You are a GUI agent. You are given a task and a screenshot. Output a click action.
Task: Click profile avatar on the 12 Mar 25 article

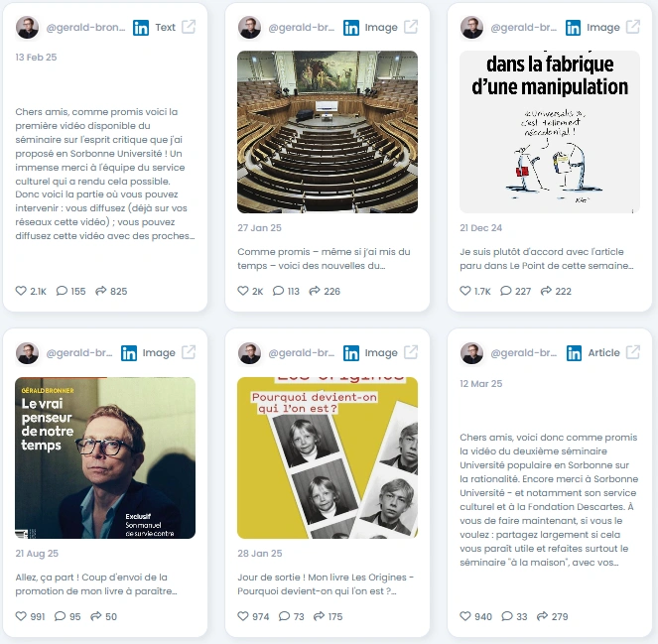pyautogui.click(x=471, y=353)
